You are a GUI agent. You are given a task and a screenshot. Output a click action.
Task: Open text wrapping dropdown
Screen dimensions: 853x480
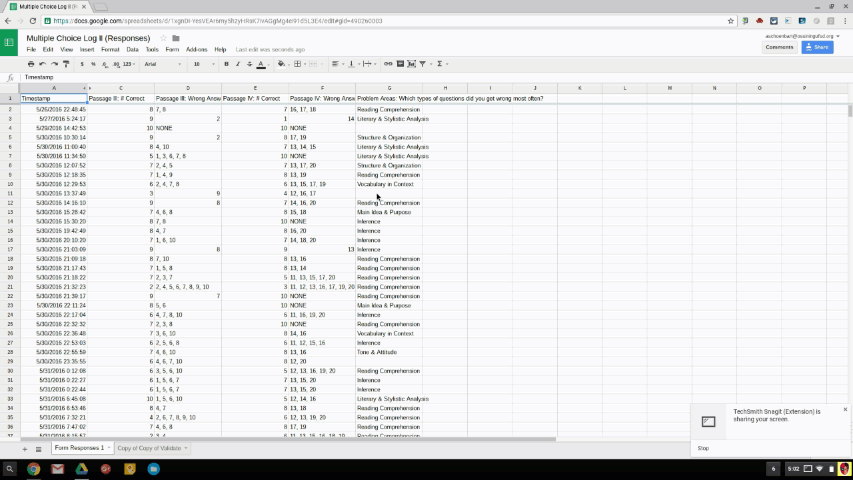click(368, 64)
